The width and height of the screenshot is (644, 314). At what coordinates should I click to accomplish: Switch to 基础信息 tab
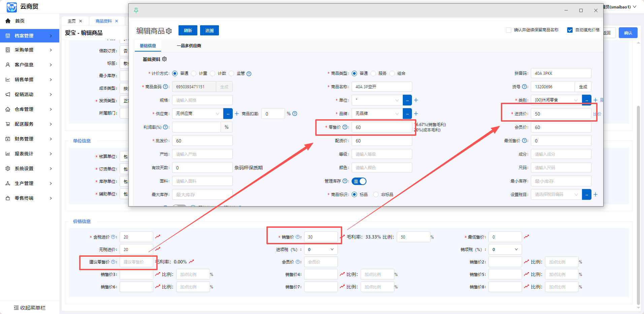(148, 46)
